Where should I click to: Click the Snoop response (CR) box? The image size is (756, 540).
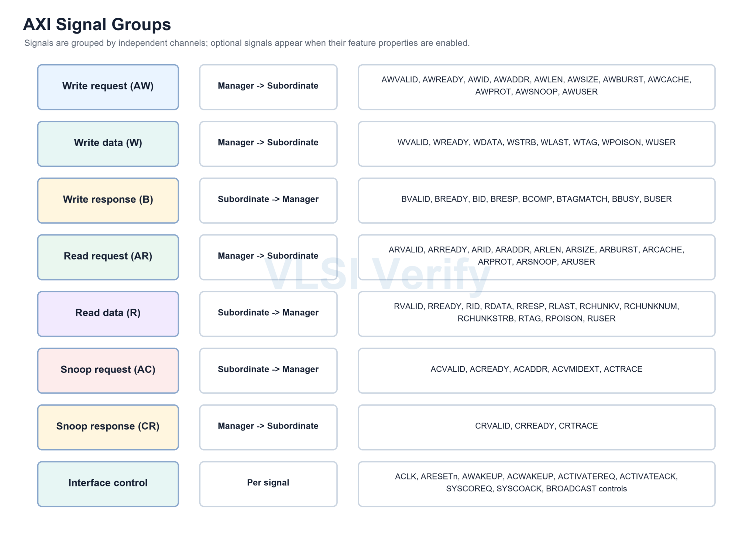[108, 427]
